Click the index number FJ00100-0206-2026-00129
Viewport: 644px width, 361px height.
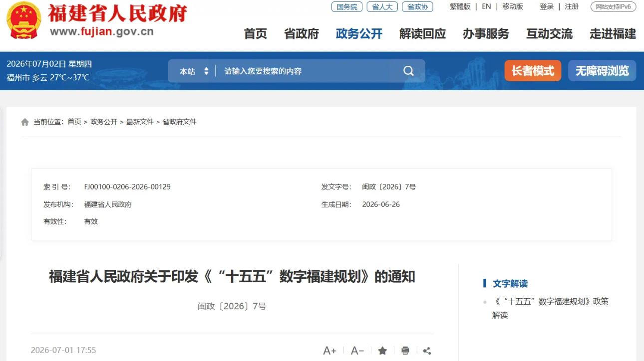[x=127, y=187]
